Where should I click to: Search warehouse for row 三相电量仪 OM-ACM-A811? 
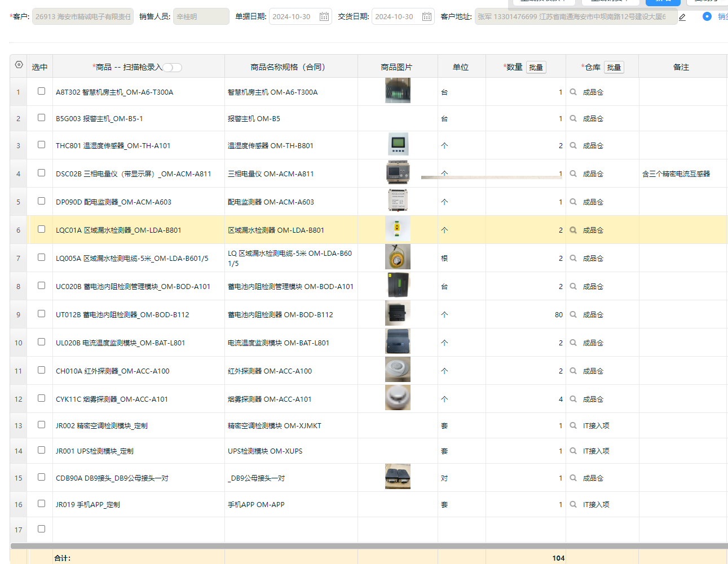pos(573,174)
